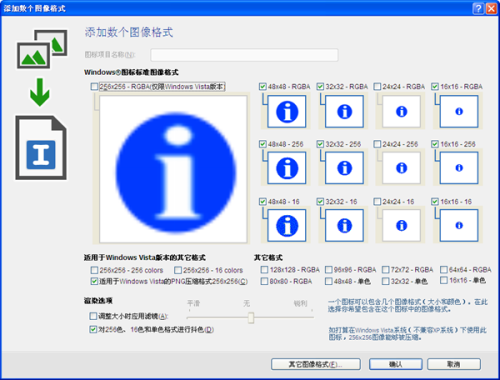
Task: Check the 16x16 monochrome (单色) format
Action: (x=444, y=280)
